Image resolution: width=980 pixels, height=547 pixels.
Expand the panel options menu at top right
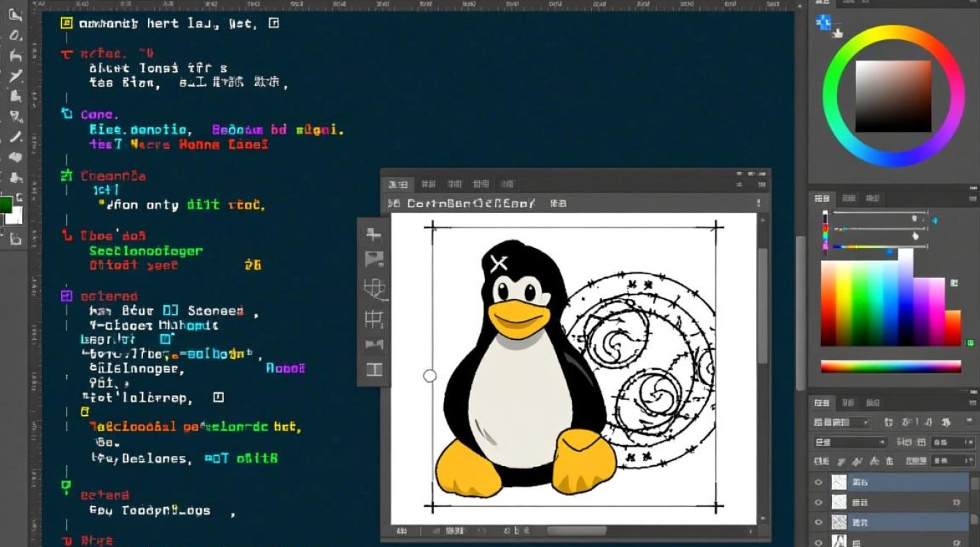[972, 402]
